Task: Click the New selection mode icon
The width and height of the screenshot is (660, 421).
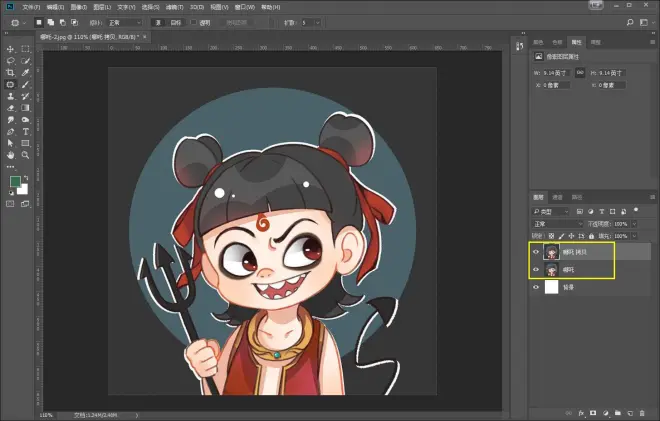Action: click(39, 22)
